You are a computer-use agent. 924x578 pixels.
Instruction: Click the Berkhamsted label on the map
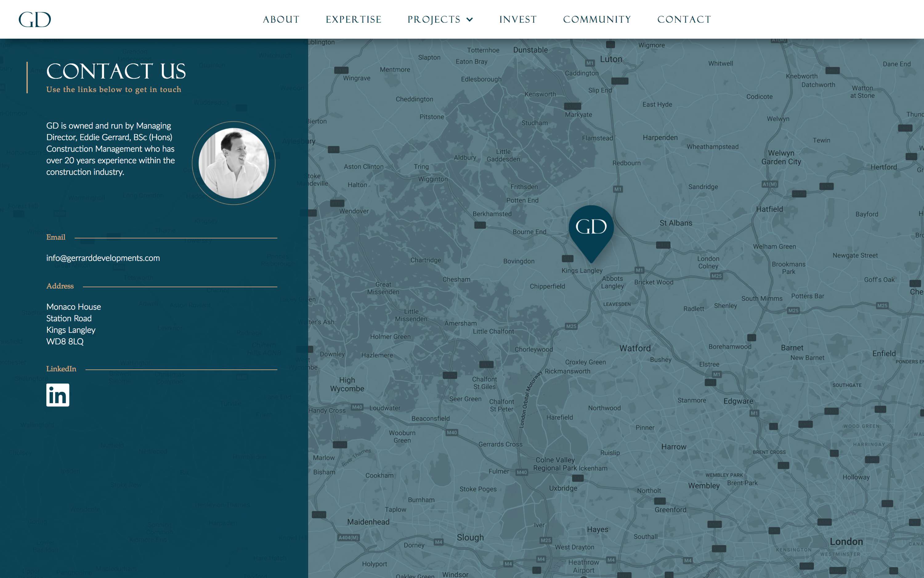click(492, 214)
